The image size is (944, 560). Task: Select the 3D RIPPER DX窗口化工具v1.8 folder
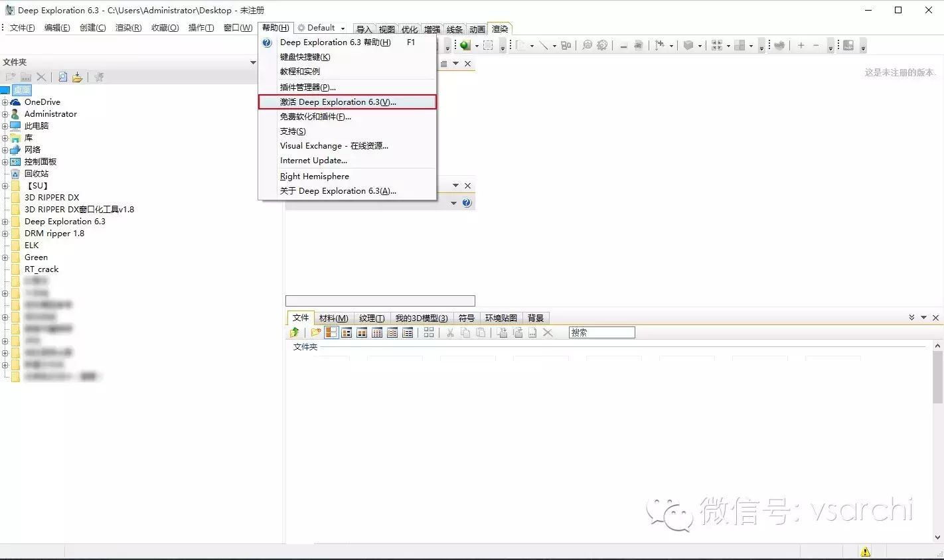(79, 210)
